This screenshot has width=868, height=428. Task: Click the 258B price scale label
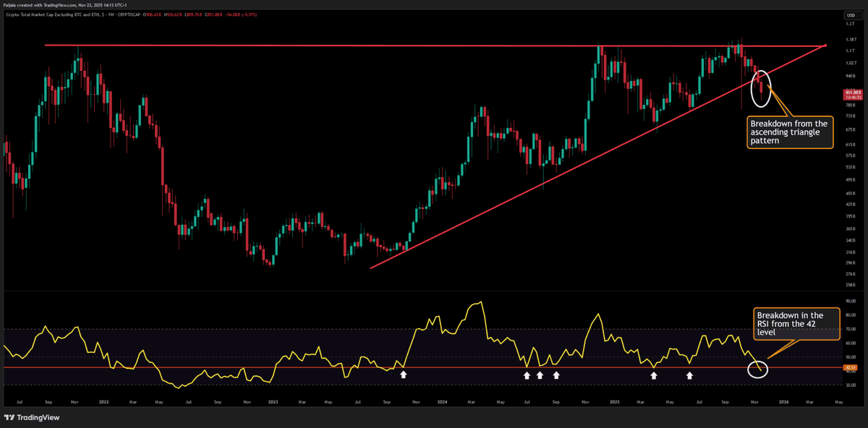(x=851, y=286)
